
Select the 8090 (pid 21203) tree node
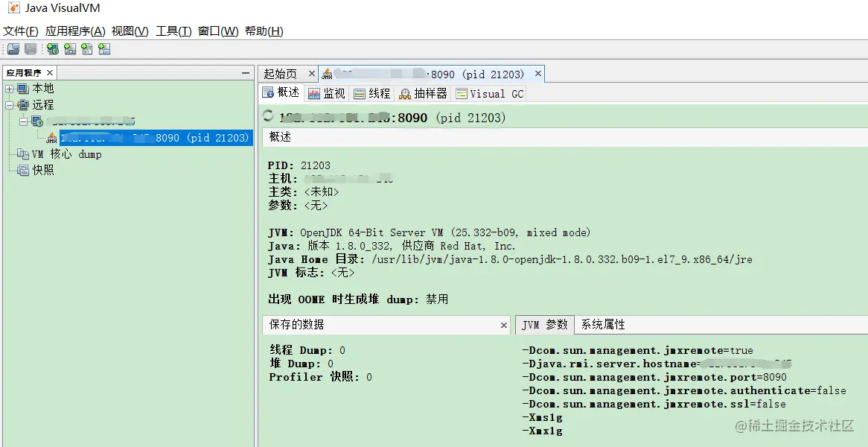click(x=156, y=138)
